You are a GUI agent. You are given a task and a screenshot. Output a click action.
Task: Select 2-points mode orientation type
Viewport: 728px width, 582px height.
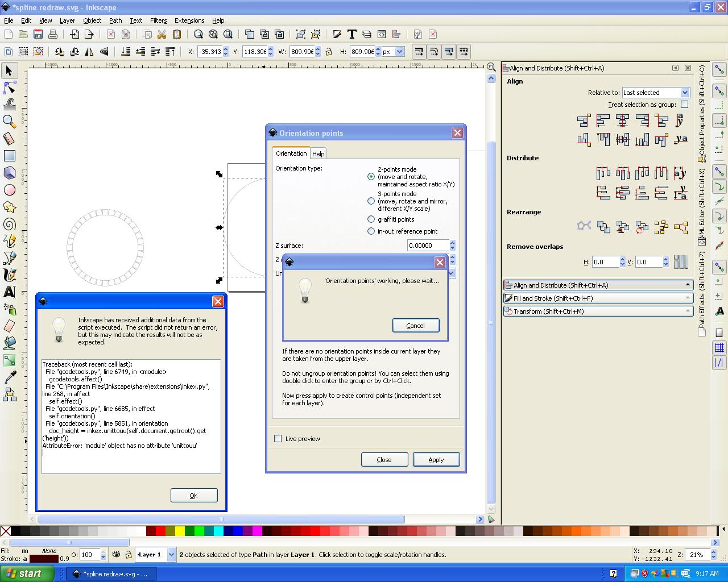click(x=371, y=177)
